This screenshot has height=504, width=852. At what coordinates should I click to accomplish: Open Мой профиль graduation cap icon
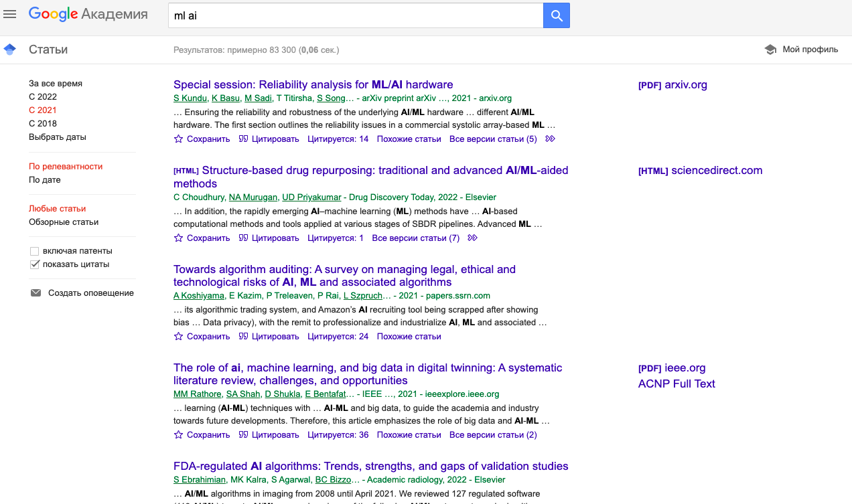pos(770,50)
